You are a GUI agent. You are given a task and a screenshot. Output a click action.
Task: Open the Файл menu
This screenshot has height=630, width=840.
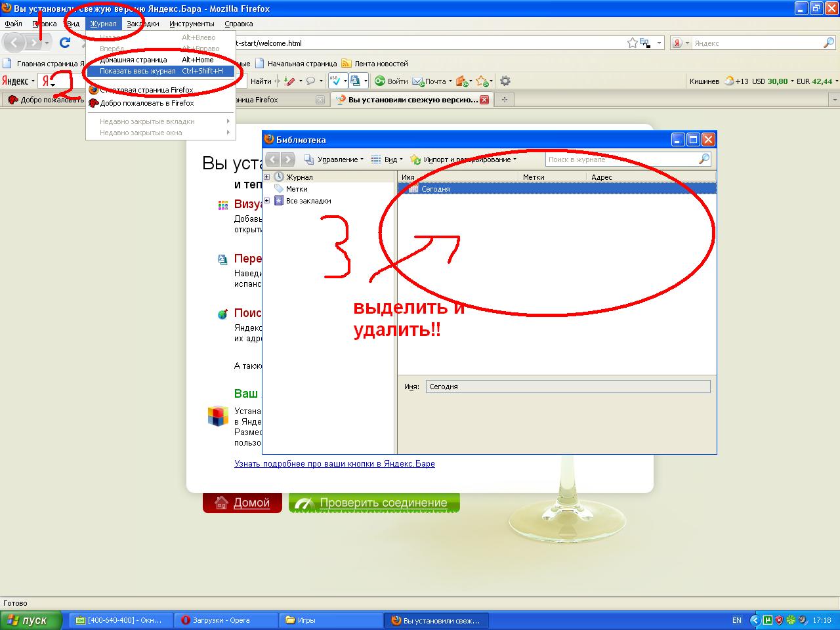[13, 24]
